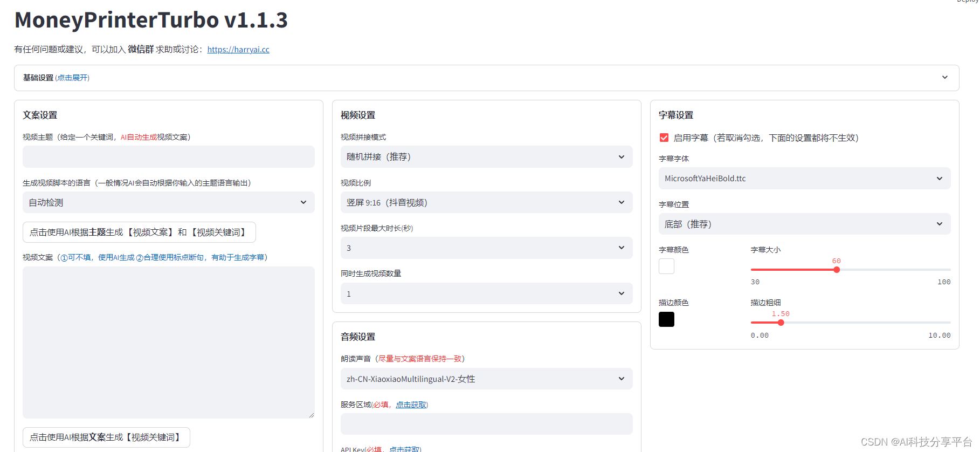The height and width of the screenshot is (452, 980).
Task: Click the resize grip of 视频文案 textarea
Action: coord(312,415)
